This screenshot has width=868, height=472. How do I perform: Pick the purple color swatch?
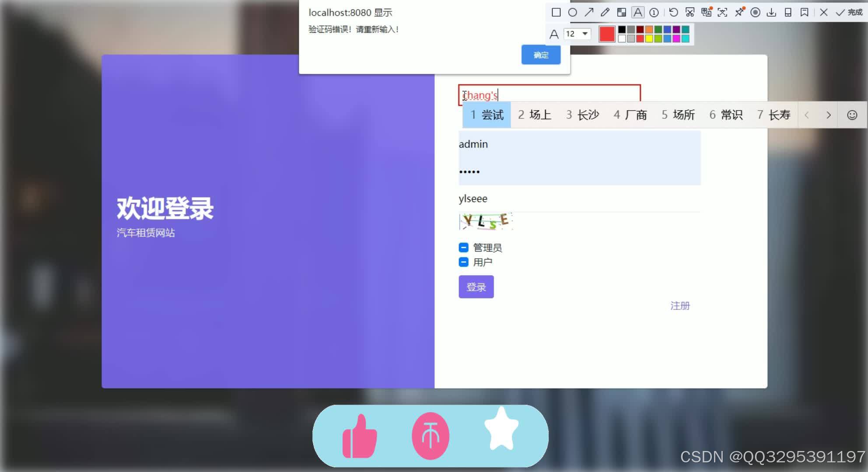coord(676,29)
